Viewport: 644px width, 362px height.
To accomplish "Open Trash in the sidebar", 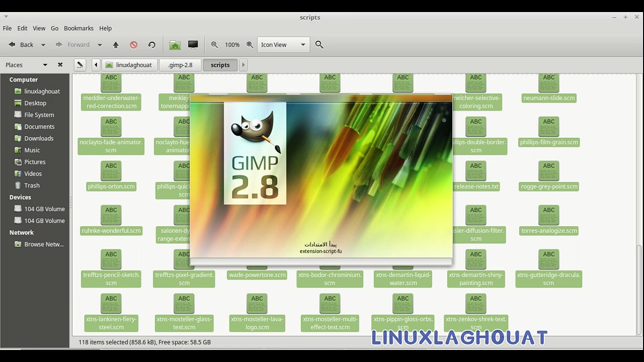I will tap(32, 186).
